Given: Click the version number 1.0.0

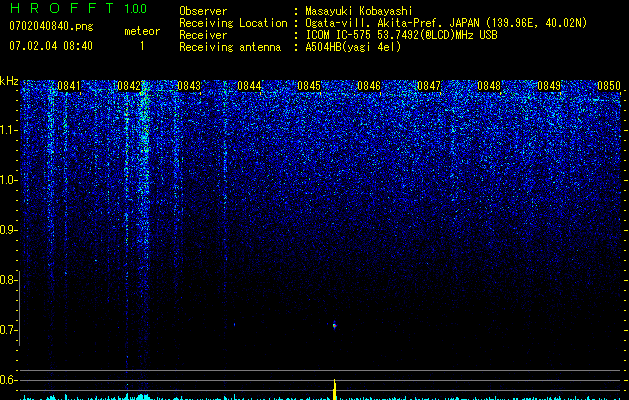Looking at the screenshot, I should point(135,9).
